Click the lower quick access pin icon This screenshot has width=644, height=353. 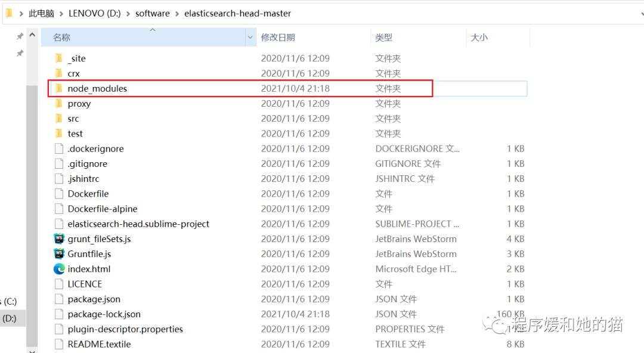tap(20, 53)
